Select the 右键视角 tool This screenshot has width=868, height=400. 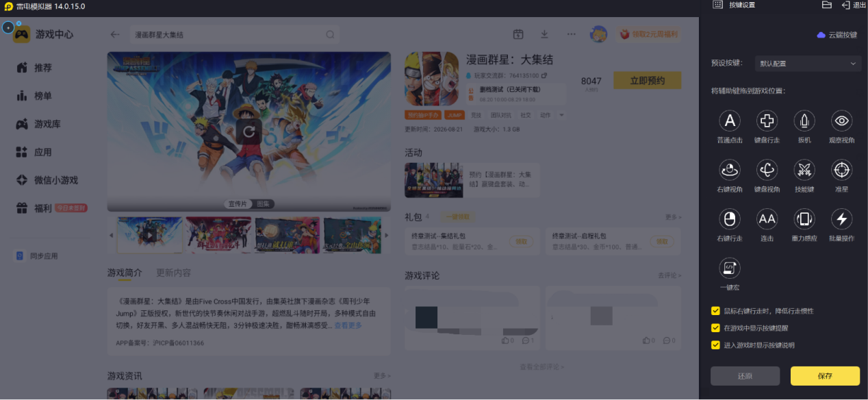[x=730, y=170]
